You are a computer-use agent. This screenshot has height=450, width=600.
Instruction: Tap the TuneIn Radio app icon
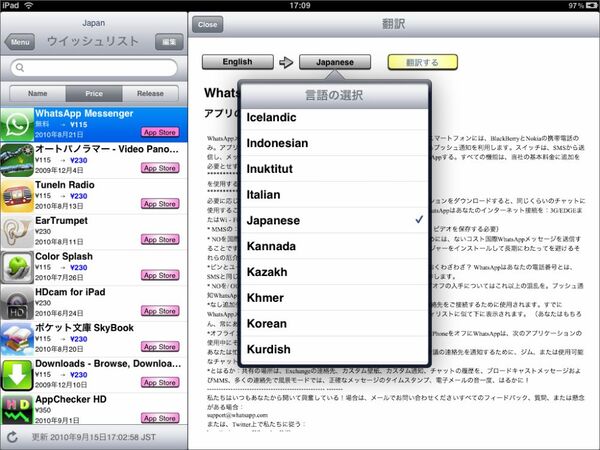17,196
